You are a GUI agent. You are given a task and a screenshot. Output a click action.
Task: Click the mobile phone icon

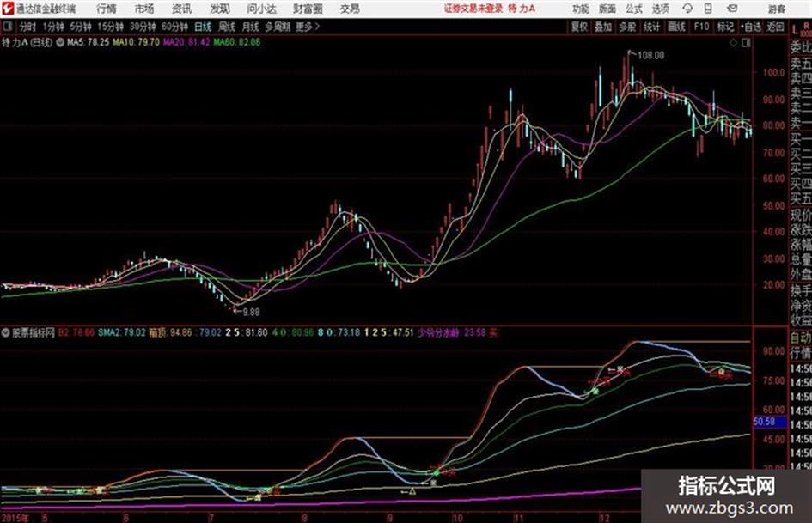pyautogui.click(x=708, y=9)
